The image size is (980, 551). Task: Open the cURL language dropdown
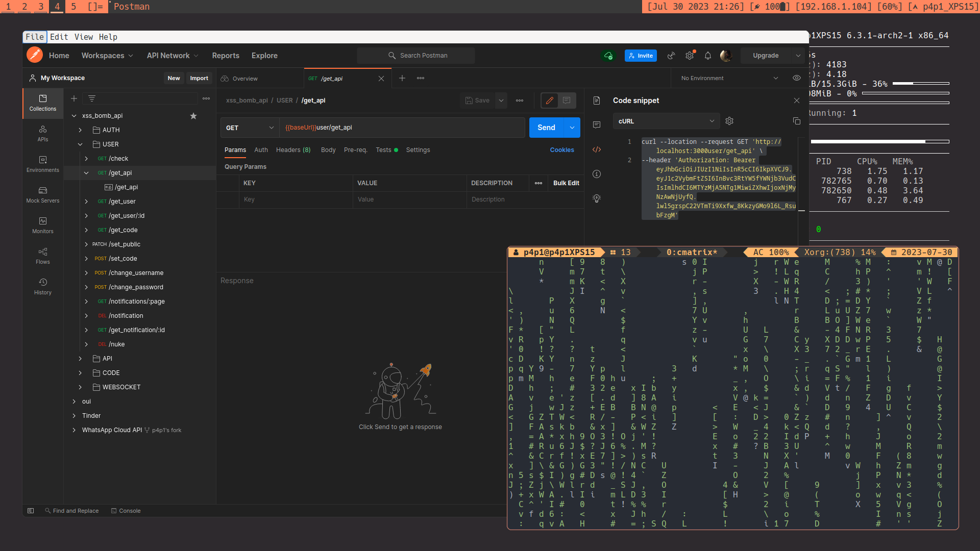click(x=666, y=121)
